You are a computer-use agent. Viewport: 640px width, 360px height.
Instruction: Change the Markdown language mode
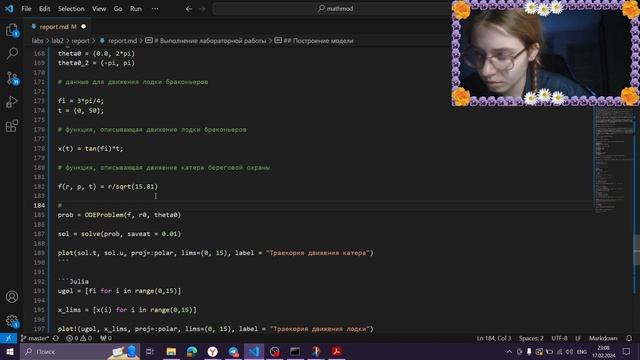pos(603,338)
